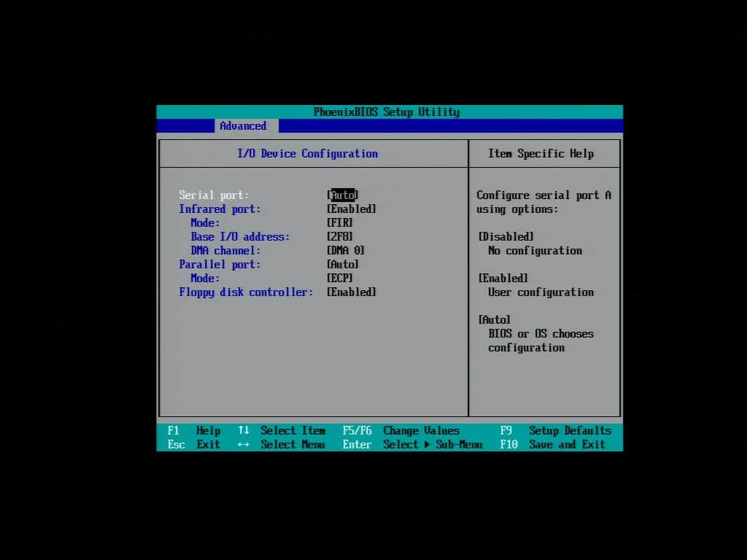Click the DMA channel label
This screenshot has width=747, height=560.
225,250
